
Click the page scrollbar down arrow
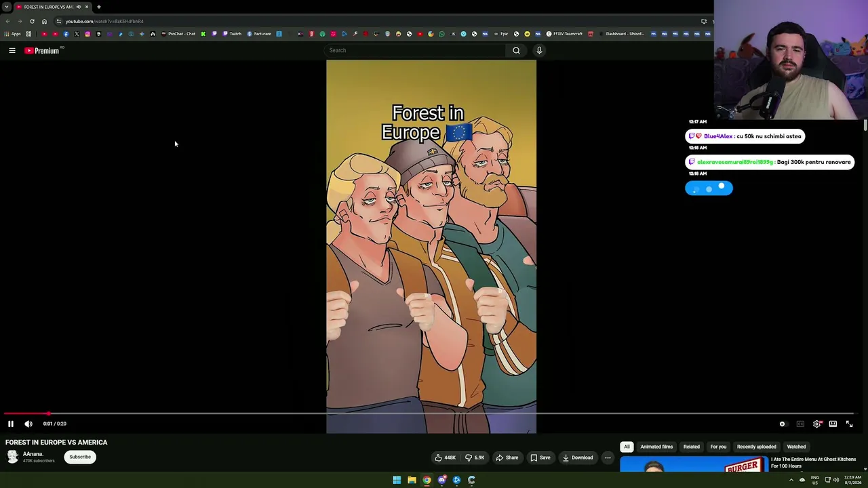point(865,469)
